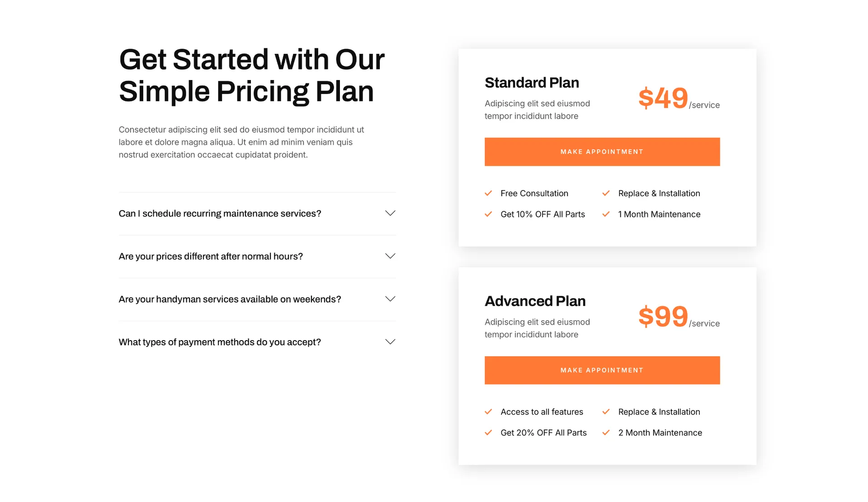This screenshot has width=868, height=502.
Task: Click checkmark icon next to Get 10% OFF All Parts
Action: coord(488,214)
